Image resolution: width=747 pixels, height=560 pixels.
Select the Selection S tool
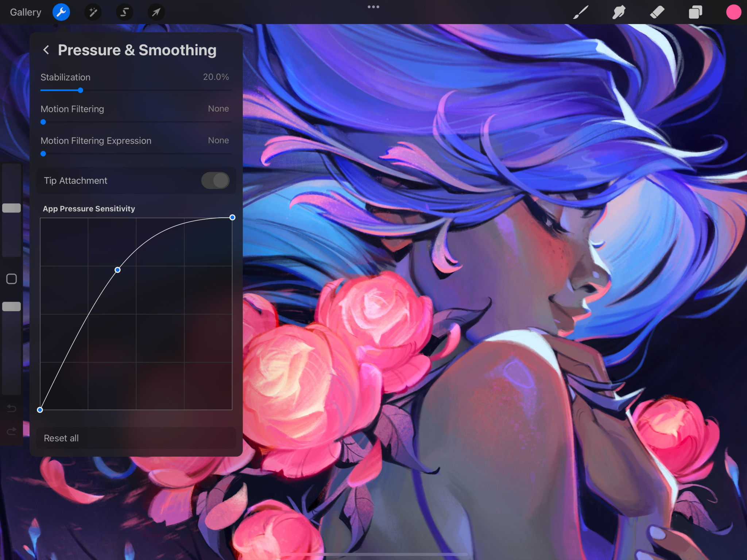tap(124, 12)
